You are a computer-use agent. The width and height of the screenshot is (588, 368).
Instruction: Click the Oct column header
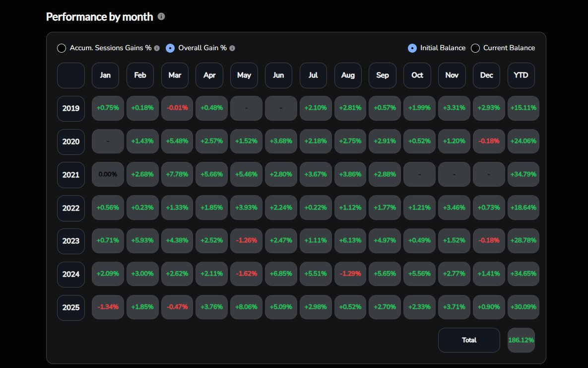point(417,75)
